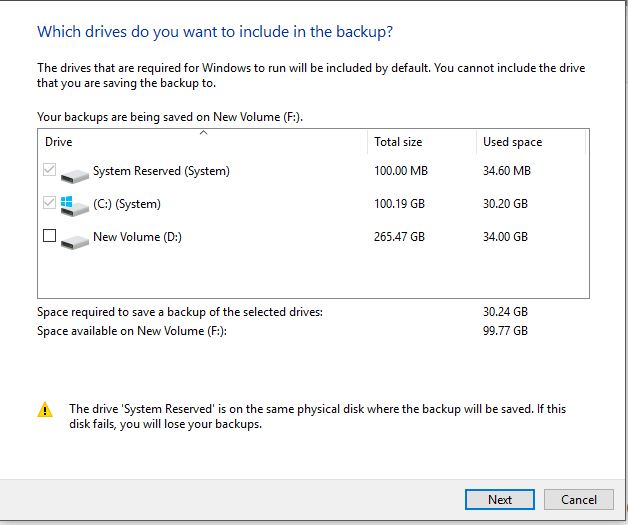Sort by Used space column header

[x=531, y=142]
